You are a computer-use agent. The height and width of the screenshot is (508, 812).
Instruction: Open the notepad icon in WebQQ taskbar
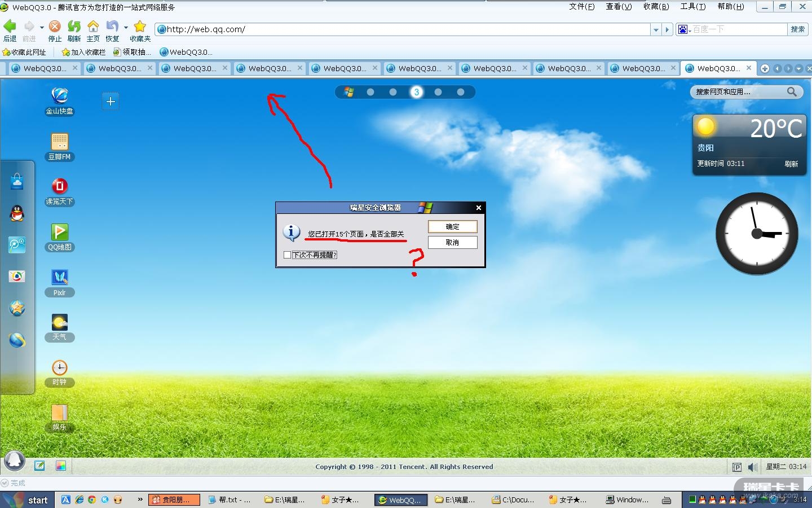click(x=39, y=466)
